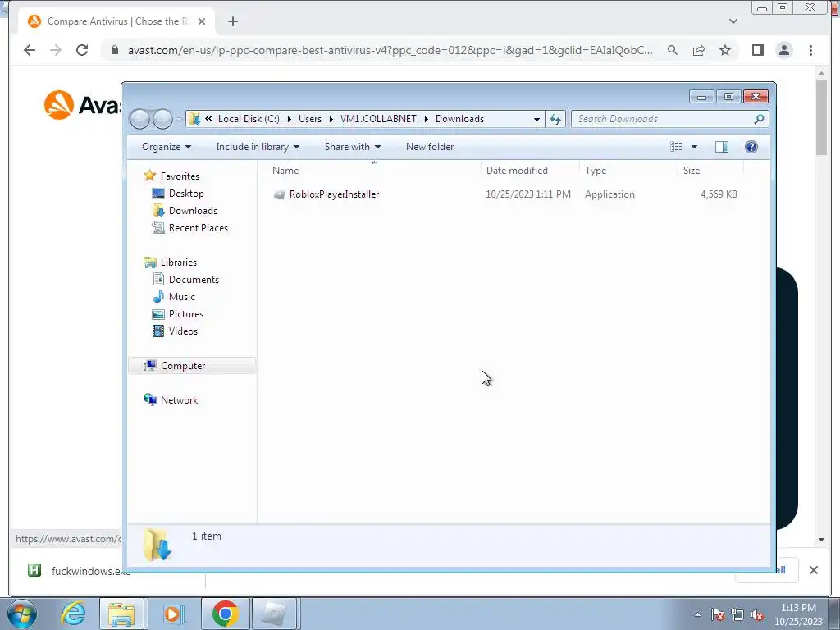Show the preview pane
Viewport: 840px width, 630px height.
(x=722, y=147)
